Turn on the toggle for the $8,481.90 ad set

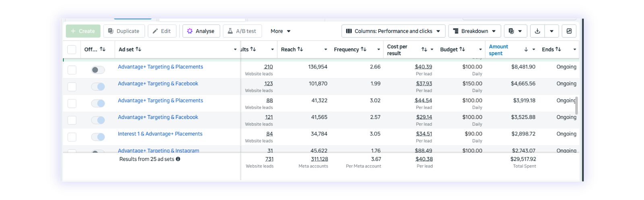pos(98,70)
